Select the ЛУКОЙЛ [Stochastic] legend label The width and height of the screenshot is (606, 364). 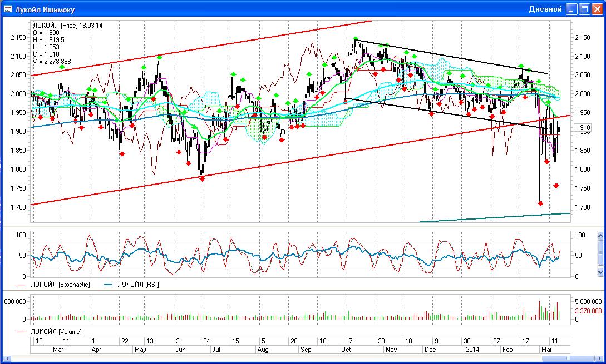click(60, 285)
